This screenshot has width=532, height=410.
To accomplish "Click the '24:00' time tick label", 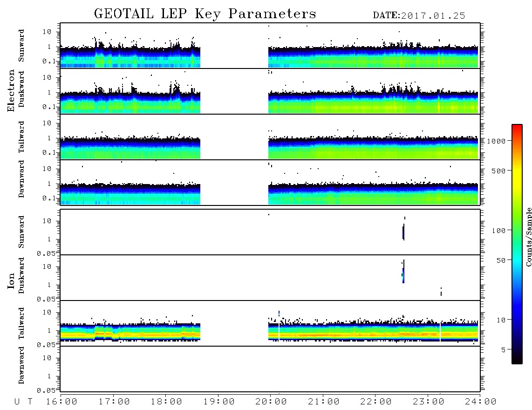I will click(481, 402).
